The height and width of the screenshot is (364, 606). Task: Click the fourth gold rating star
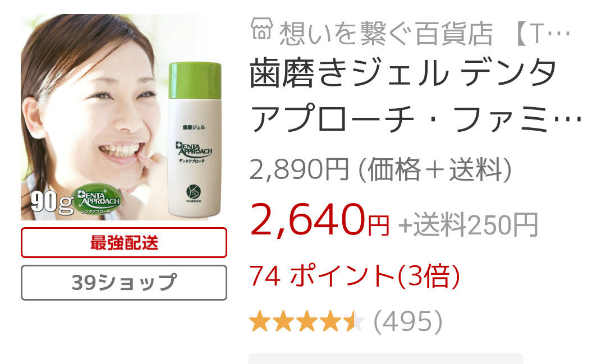click(330, 321)
